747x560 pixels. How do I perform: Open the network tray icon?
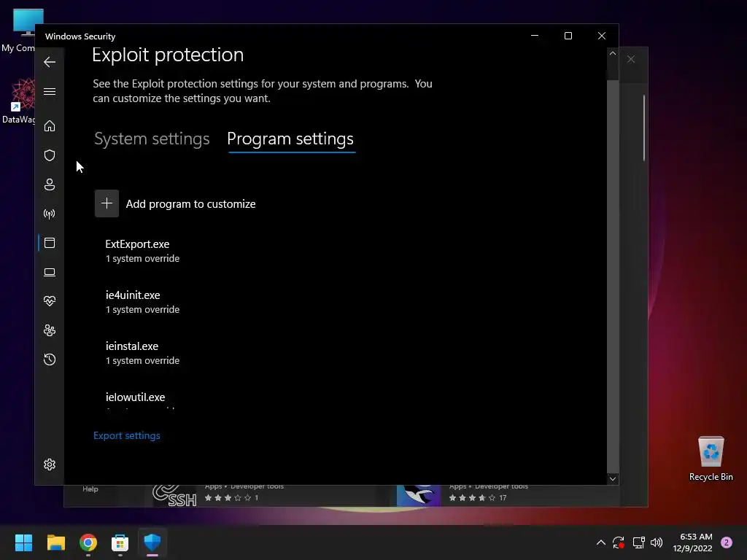click(x=638, y=542)
